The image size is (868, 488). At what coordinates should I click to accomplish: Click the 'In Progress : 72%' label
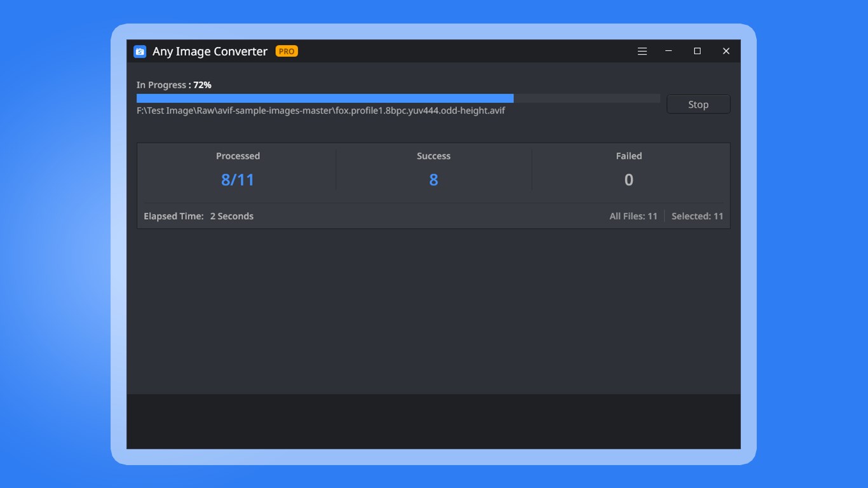(x=174, y=85)
